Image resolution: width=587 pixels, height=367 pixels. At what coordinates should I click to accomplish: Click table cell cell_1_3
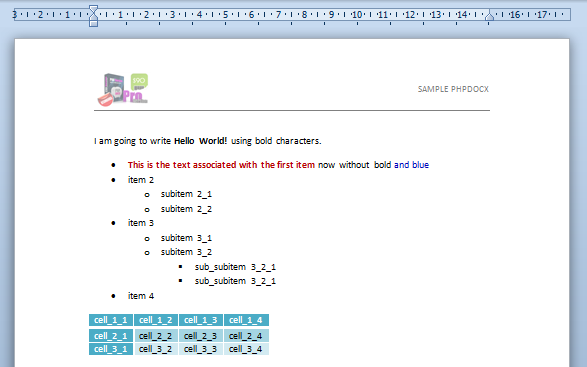click(201, 320)
